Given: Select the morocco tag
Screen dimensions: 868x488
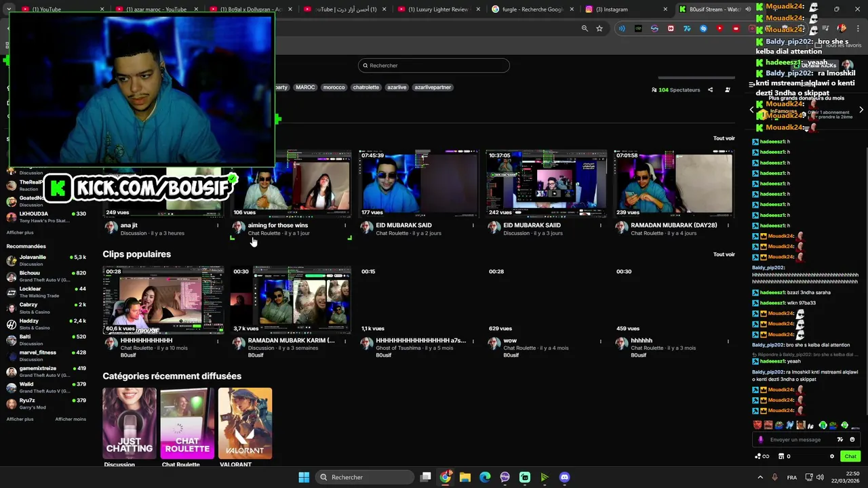Looking at the screenshot, I should [x=334, y=87].
